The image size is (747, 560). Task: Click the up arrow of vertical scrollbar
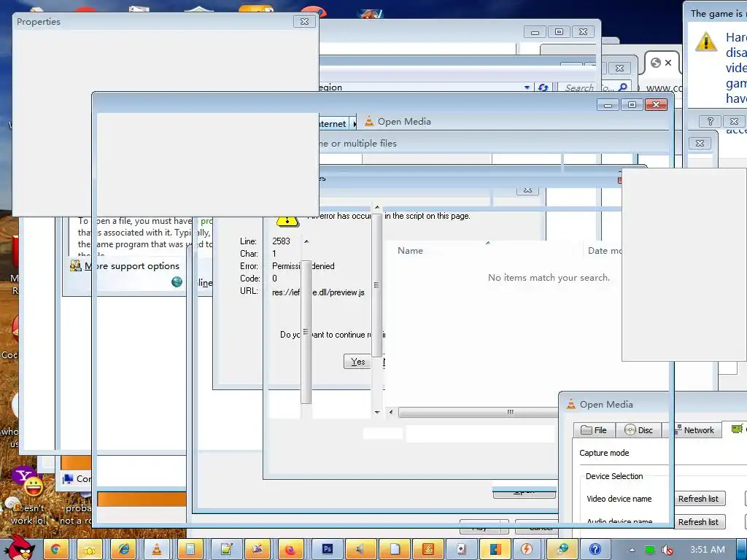coord(377,208)
